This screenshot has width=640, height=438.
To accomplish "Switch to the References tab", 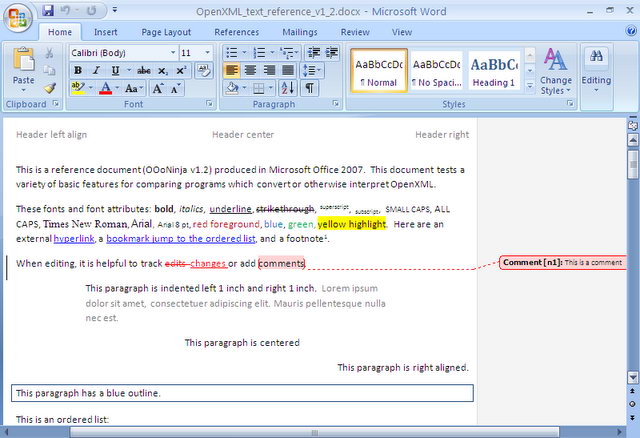I will coord(236,32).
